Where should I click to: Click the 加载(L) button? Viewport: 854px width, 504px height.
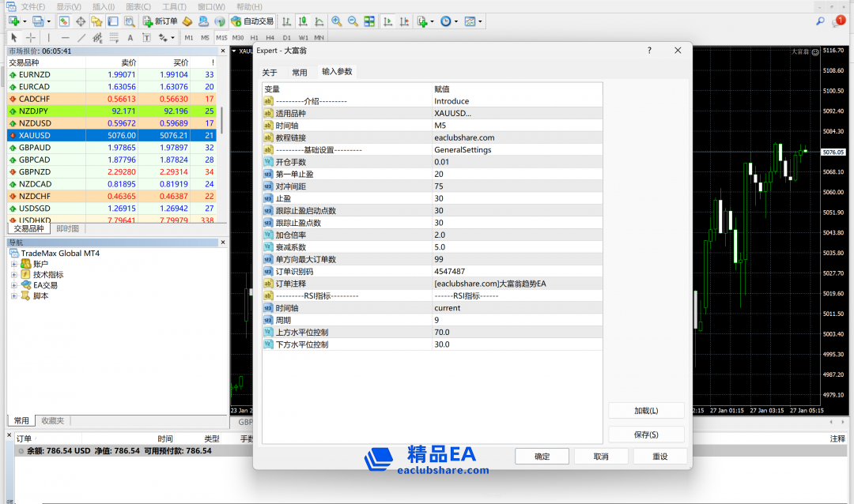tap(646, 411)
